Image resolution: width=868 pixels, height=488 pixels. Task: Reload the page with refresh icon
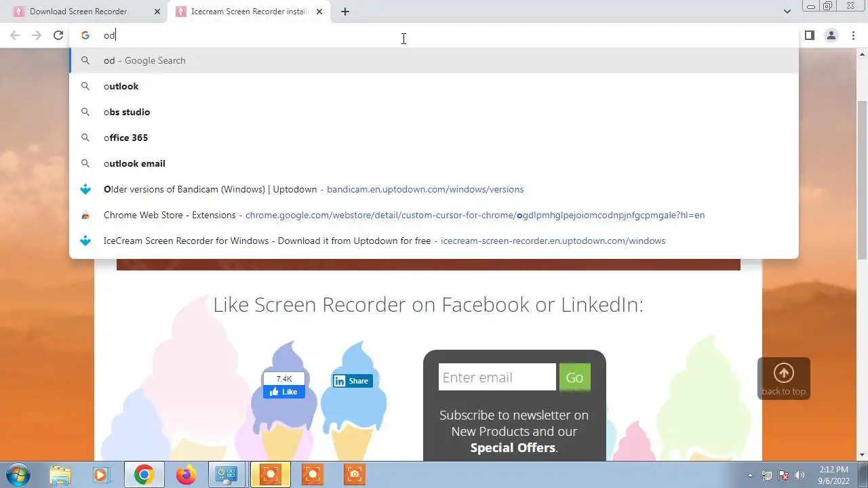pyautogui.click(x=58, y=35)
